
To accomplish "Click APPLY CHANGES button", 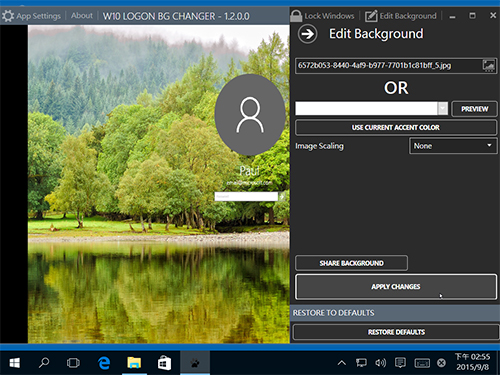I will point(396,287).
